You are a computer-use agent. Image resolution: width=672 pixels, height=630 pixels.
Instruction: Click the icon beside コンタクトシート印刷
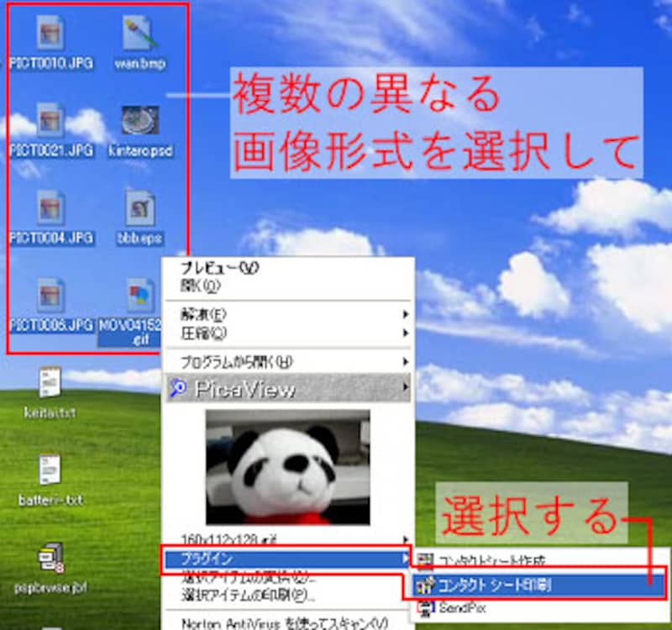(x=426, y=585)
